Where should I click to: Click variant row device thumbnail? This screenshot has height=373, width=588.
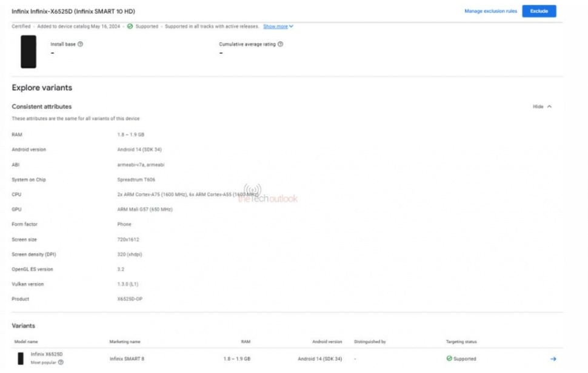tap(21, 358)
